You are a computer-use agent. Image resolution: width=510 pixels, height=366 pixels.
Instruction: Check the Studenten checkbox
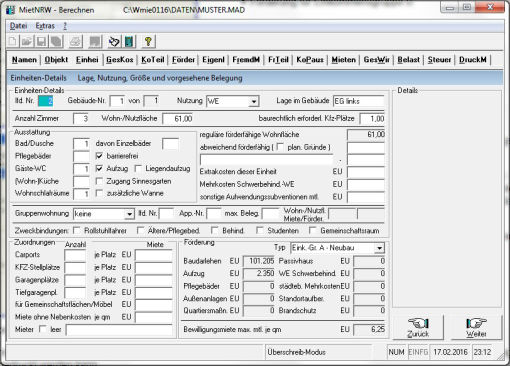[259, 230]
